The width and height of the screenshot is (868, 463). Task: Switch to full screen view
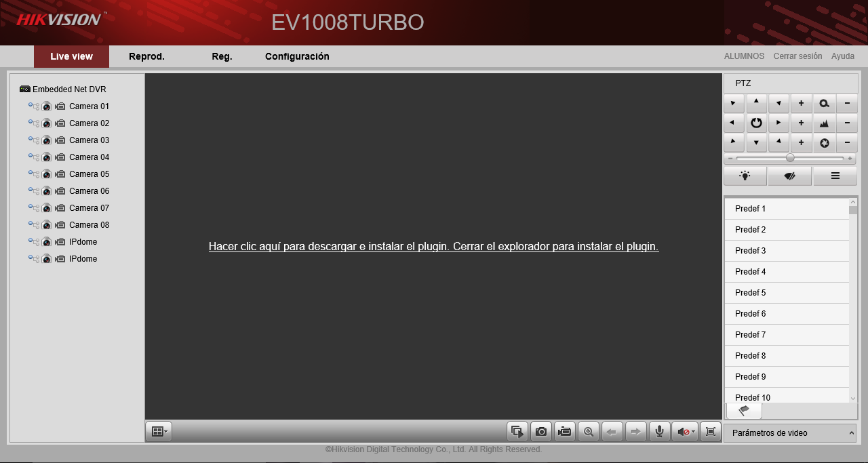tap(711, 432)
